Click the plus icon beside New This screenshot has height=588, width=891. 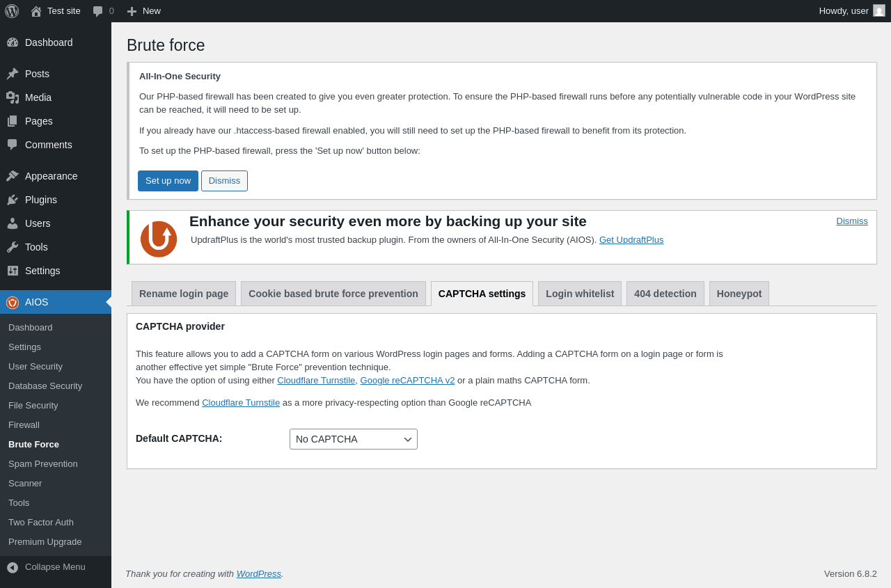[132, 11]
